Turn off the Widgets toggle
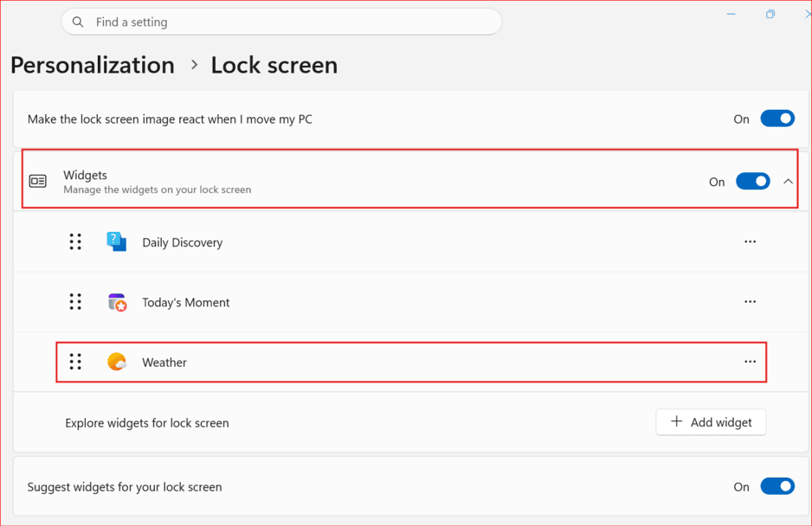 point(753,181)
